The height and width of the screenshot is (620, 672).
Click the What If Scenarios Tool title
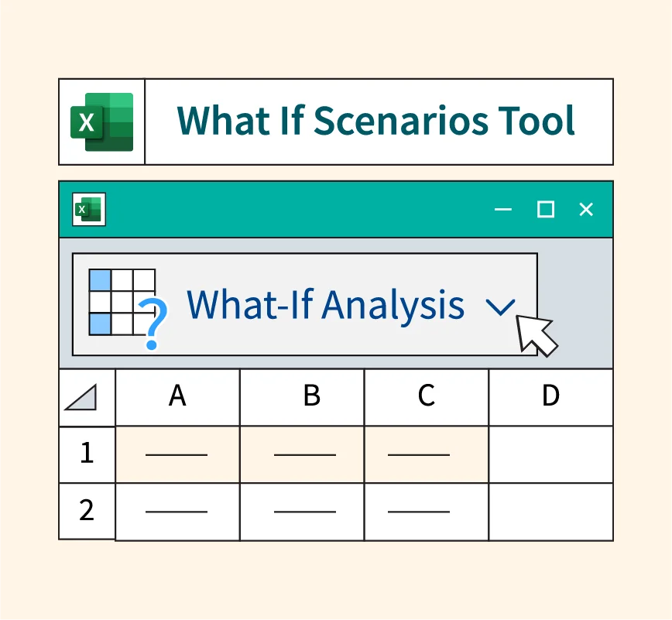377,122
